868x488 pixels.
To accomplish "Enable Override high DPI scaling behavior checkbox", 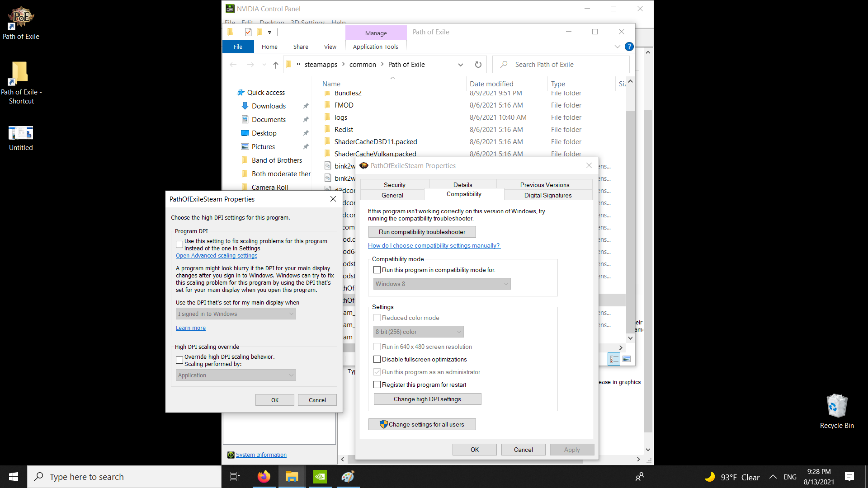I will (x=179, y=360).
